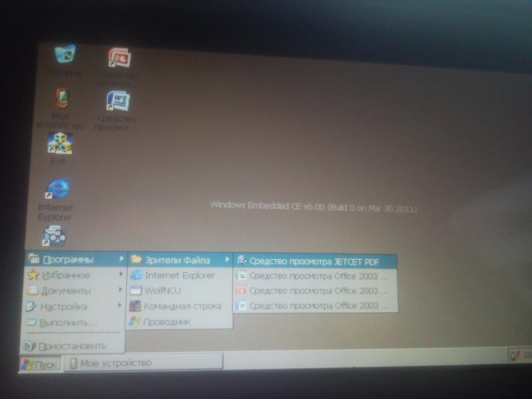Open the Word viewer desktop shortcut
This screenshot has width=532, height=399.
pos(118,101)
